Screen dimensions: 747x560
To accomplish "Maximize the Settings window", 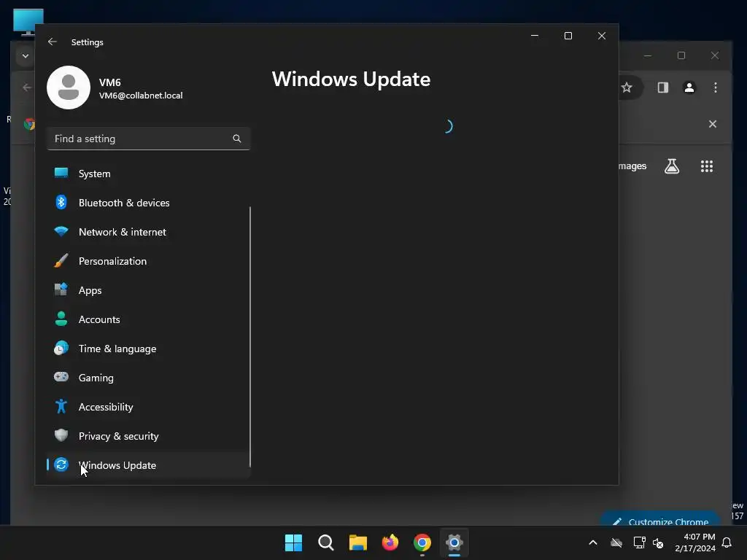I will click(x=568, y=36).
